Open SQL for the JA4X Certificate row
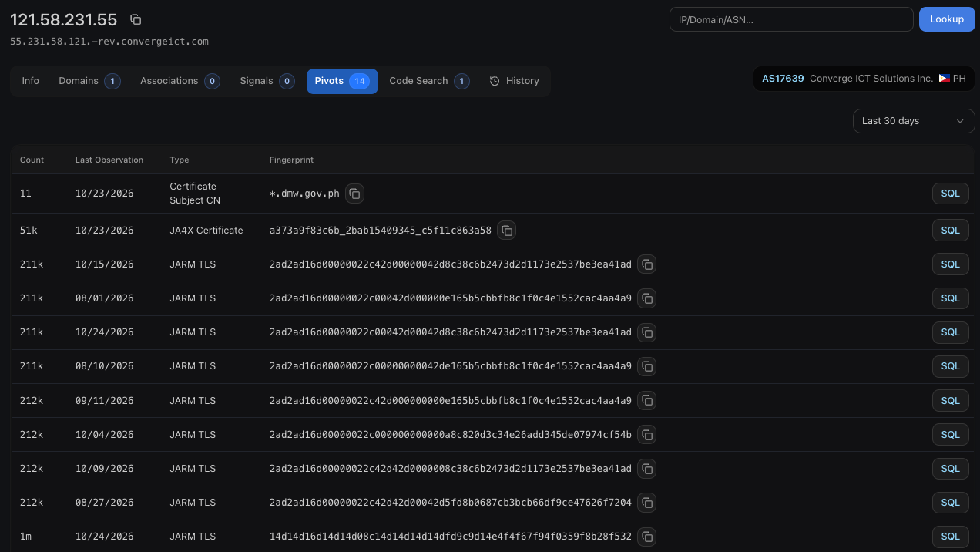Image resolution: width=980 pixels, height=552 pixels. tap(950, 230)
